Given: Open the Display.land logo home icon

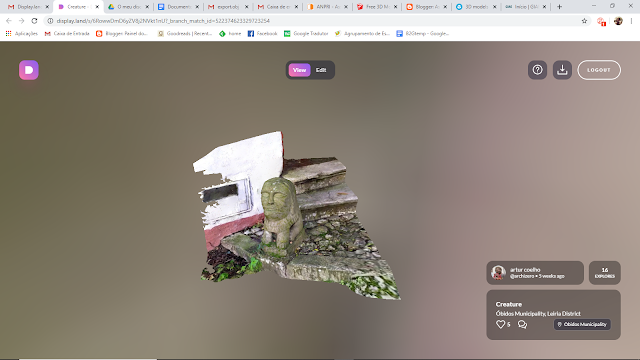Looking at the screenshot, I should pos(29,70).
